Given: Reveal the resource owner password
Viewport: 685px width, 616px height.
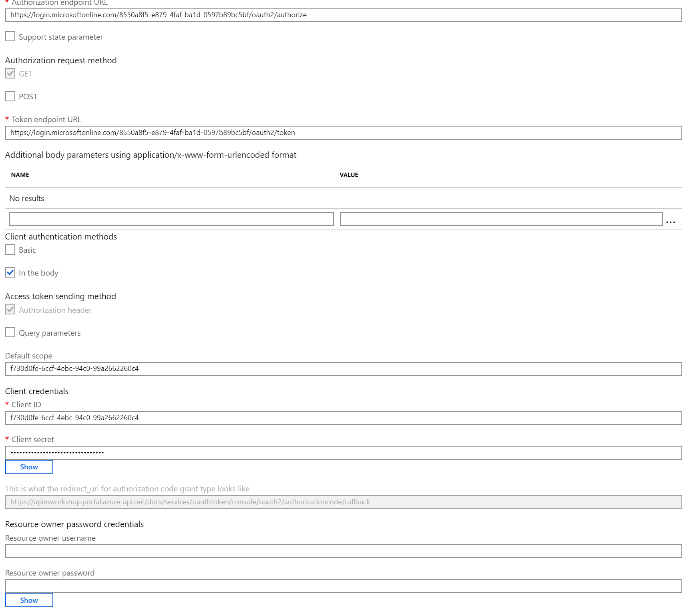Looking at the screenshot, I should point(29,600).
